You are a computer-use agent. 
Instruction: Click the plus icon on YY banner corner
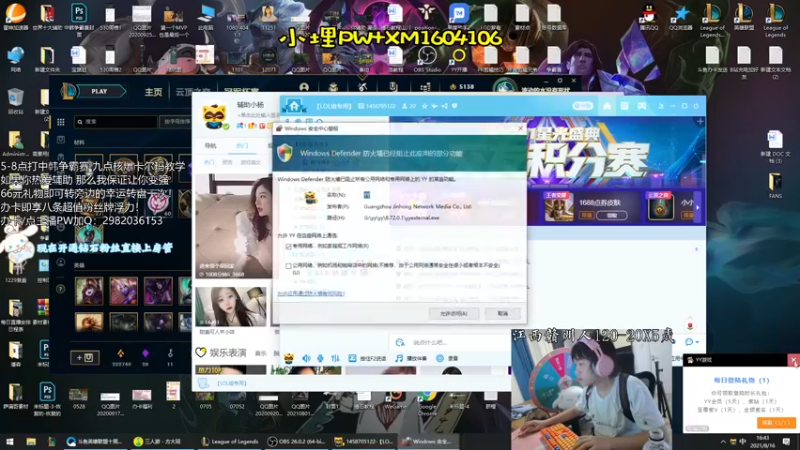(700, 121)
